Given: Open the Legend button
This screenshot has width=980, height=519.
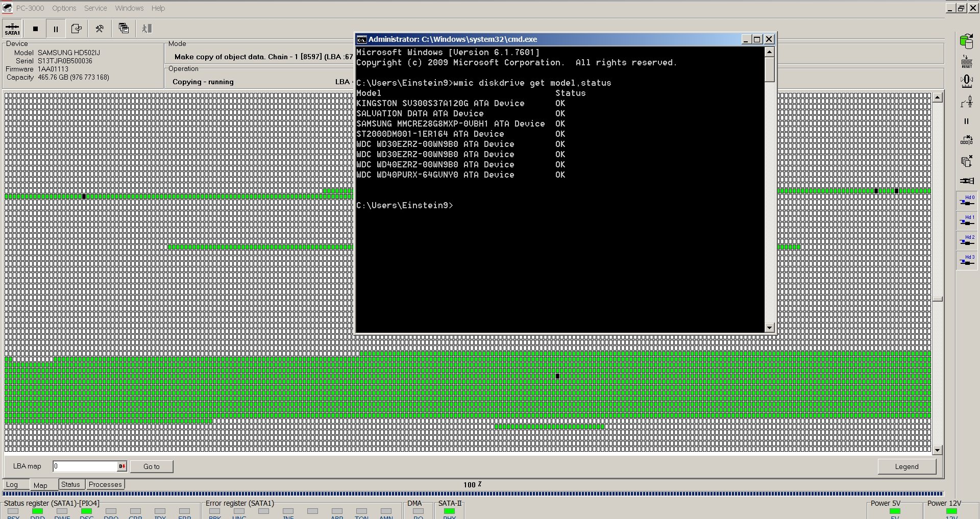Looking at the screenshot, I should [x=906, y=466].
